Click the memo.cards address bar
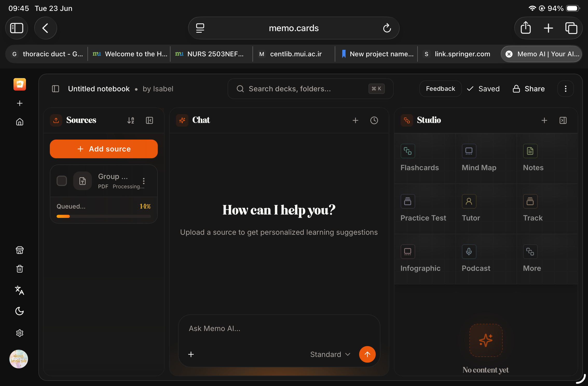The width and height of the screenshot is (588, 386). click(x=294, y=28)
